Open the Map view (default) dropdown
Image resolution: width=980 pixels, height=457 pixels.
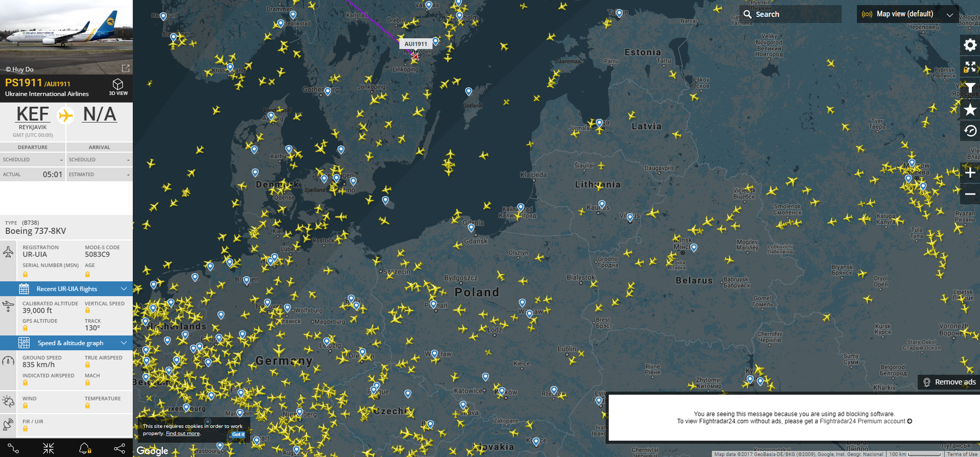(x=907, y=14)
